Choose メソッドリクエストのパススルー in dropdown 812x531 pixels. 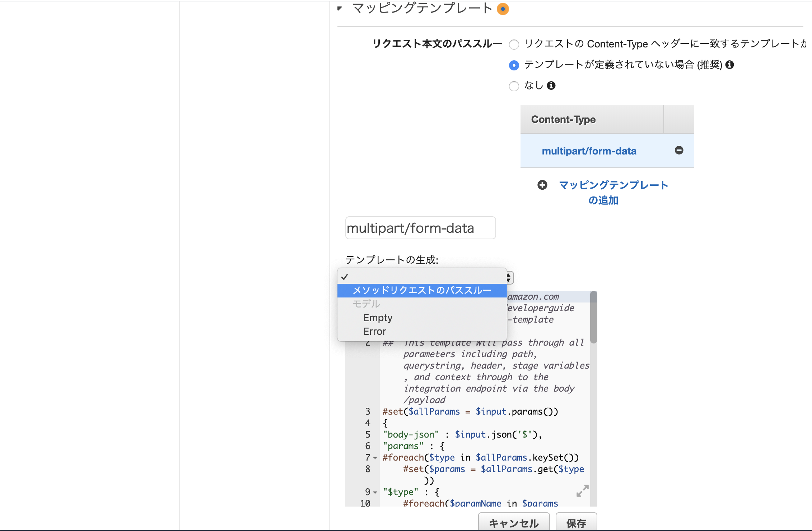tap(422, 290)
